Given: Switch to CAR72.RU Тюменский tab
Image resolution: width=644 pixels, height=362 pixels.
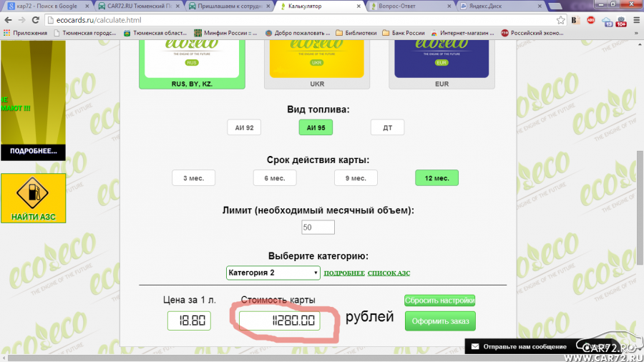Looking at the screenshot, I should tap(140, 6).
